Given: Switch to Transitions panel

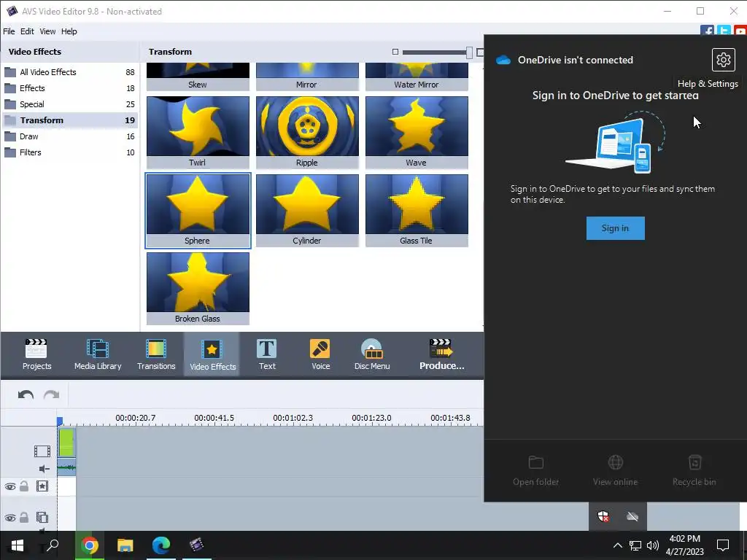Looking at the screenshot, I should pos(156,355).
